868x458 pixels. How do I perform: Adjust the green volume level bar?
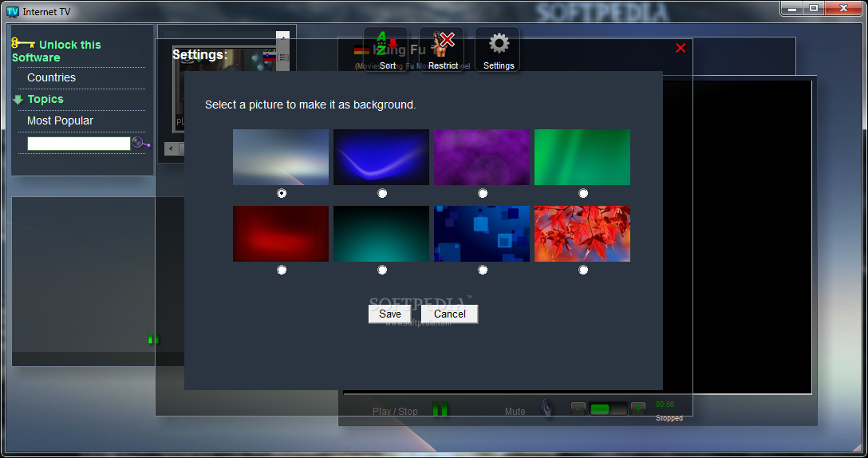point(608,409)
